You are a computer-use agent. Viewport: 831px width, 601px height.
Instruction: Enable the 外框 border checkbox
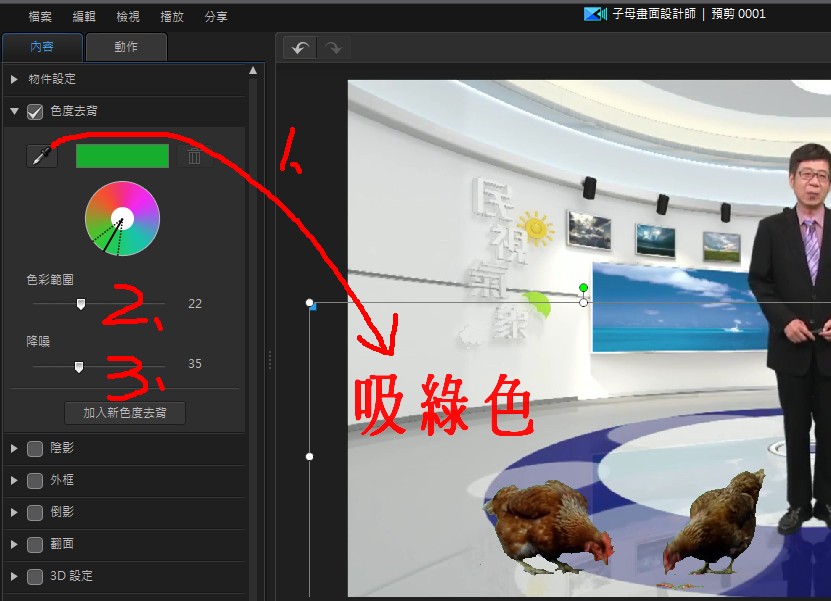pos(35,481)
